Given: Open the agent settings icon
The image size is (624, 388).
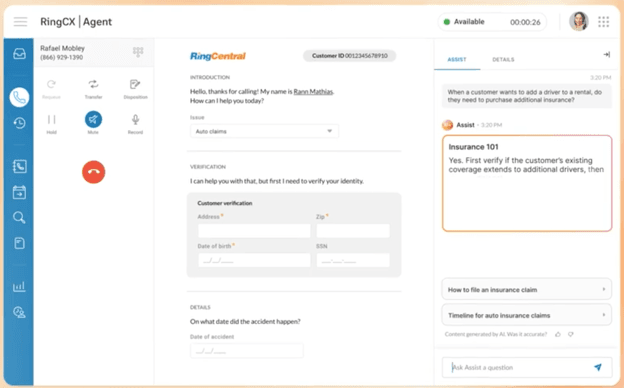Looking at the screenshot, I should point(19,312).
